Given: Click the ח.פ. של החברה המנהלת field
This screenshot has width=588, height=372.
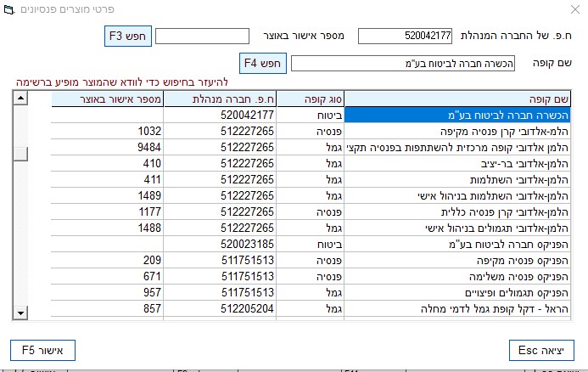Looking at the screenshot, I should pyautogui.click(x=405, y=36).
